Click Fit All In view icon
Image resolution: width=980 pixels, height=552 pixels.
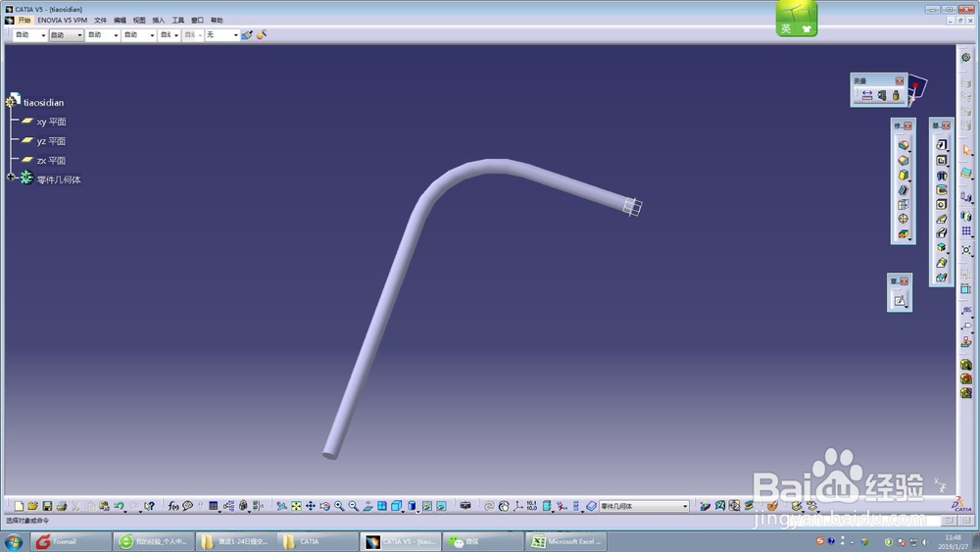[x=296, y=506]
